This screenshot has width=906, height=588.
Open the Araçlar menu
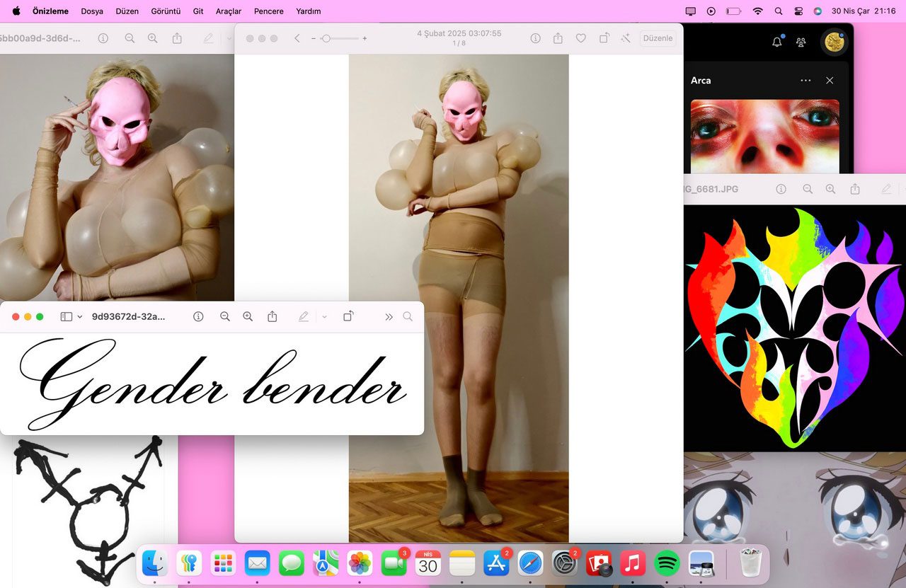pyautogui.click(x=229, y=11)
